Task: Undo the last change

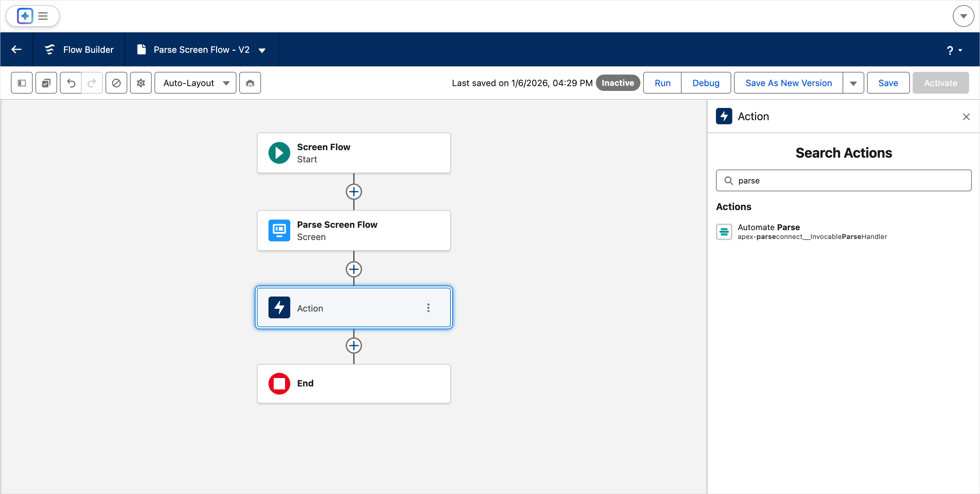Action: [x=71, y=83]
